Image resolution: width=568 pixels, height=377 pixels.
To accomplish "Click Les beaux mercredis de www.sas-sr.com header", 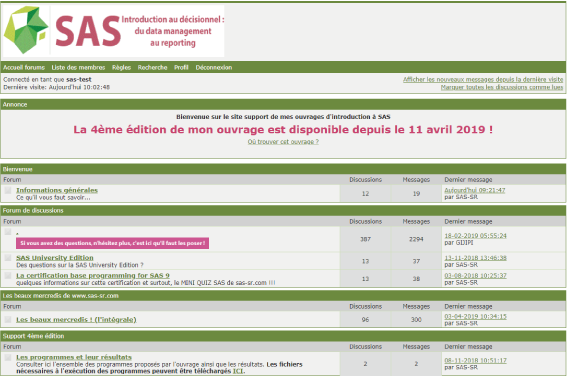I will pyautogui.click(x=283, y=296).
